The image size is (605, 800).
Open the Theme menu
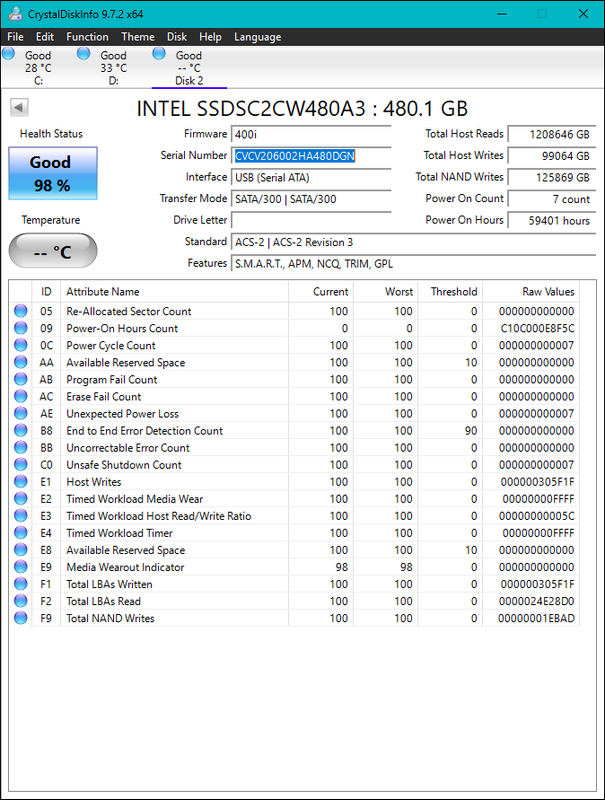click(x=138, y=37)
